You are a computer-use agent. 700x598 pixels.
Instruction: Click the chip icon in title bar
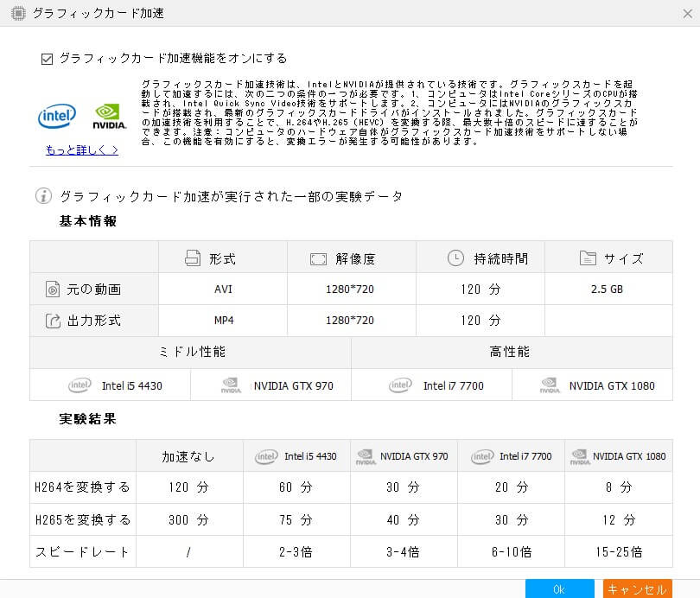tap(18, 13)
